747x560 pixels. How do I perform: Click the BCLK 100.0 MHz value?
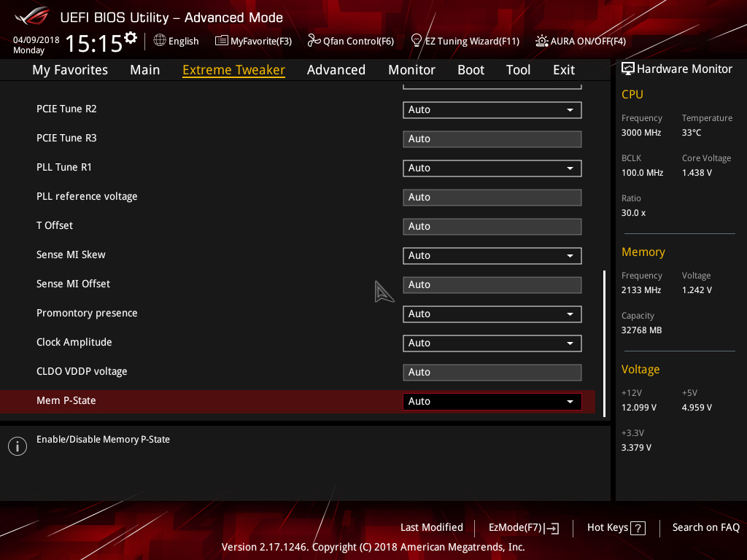(x=642, y=173)
